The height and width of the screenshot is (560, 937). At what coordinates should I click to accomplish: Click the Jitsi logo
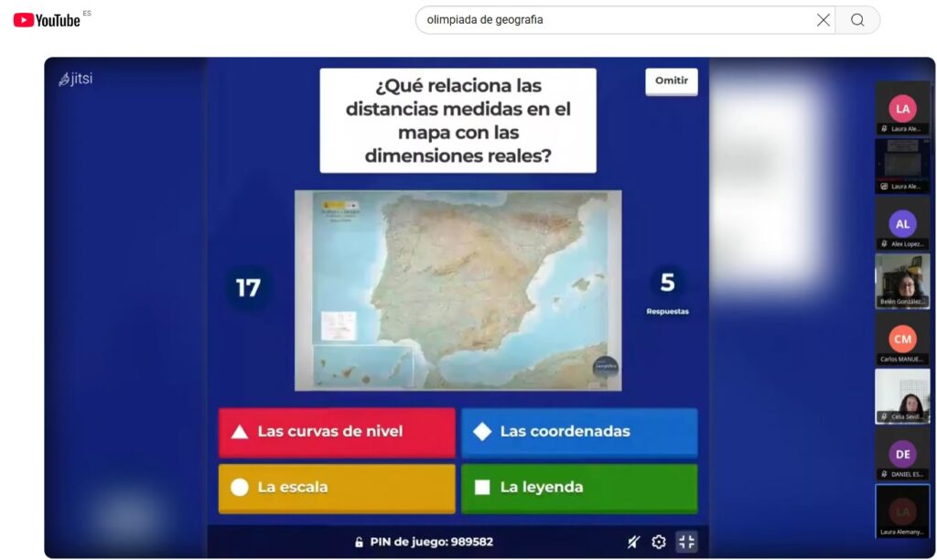point(75,79)
